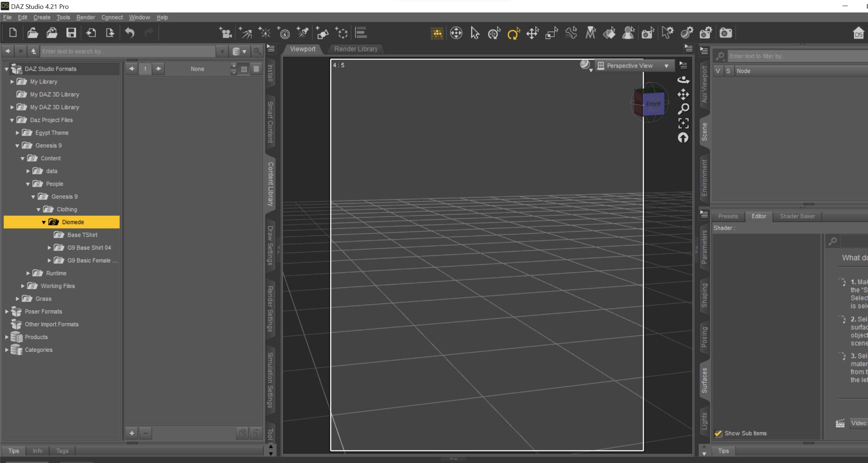Switch content view to grid mode
Image resolution: width=868 pixels, height=463 pixels.
pyautogui.click(x=244, y=69)
